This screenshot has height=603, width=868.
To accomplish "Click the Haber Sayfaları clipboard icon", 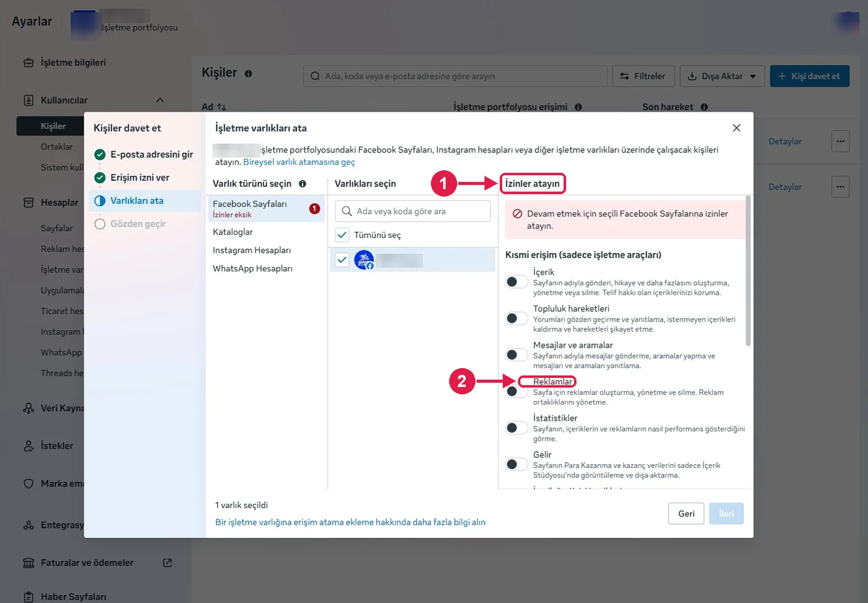I will [29, 597].
